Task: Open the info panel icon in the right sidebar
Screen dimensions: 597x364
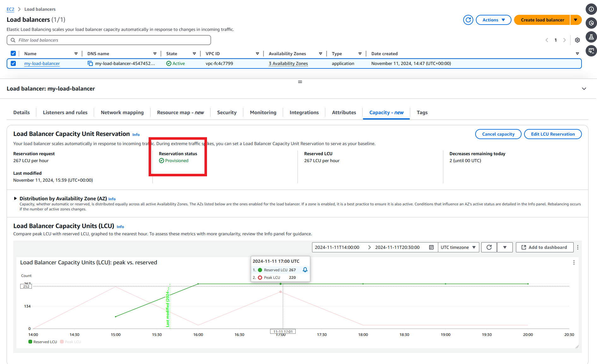Action: click(591, 9)
